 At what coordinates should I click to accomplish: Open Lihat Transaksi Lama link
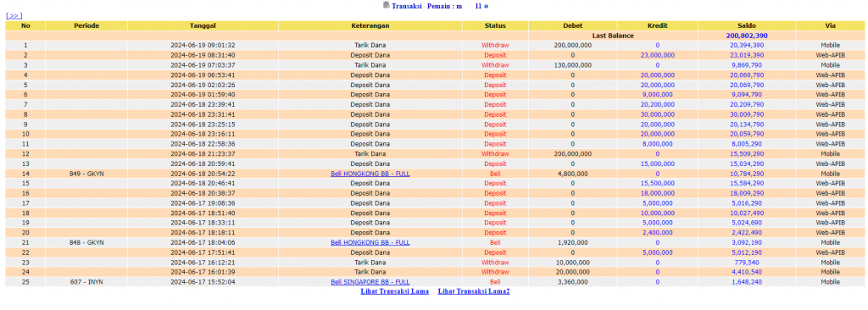pyautogui.click(x=395, y=291)
